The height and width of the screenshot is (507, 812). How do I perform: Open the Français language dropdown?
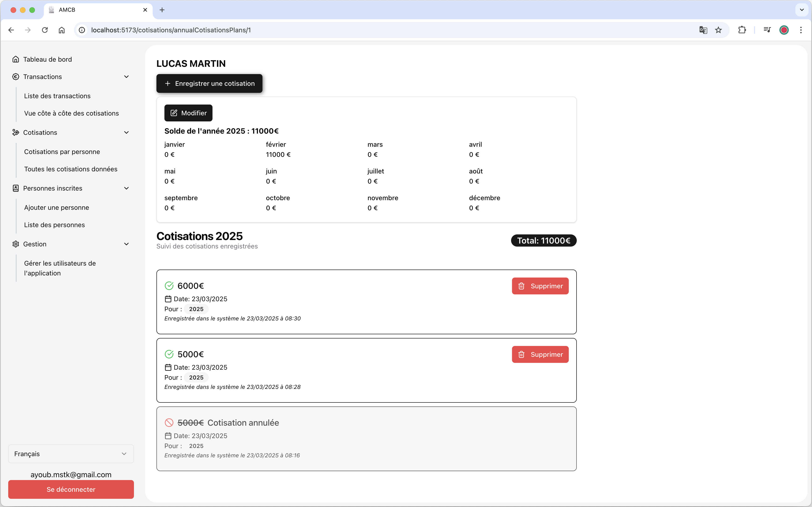[x=71, y=454]
